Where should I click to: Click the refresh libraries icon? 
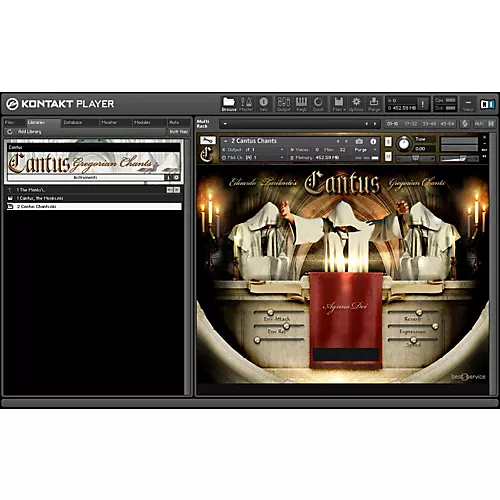(x=10, y=132)
